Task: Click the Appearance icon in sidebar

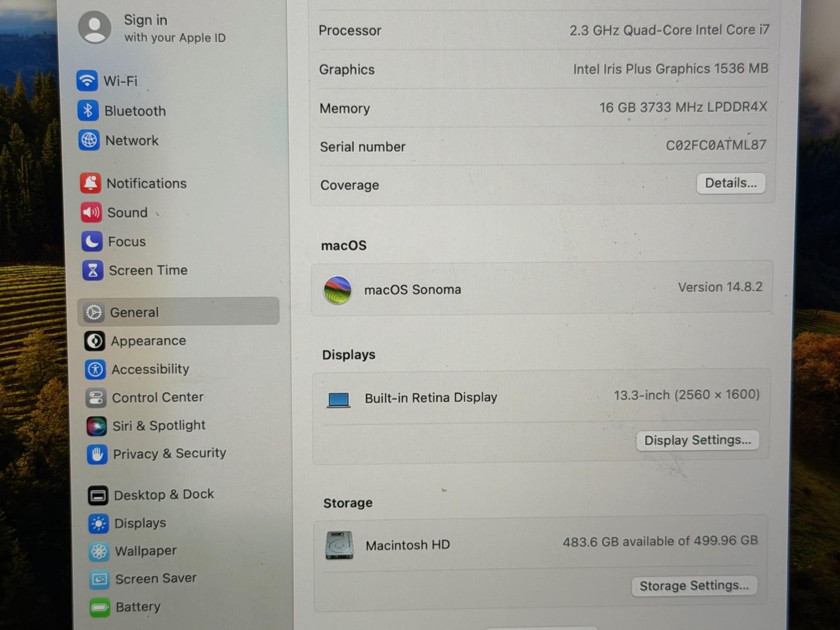Action: 94,341
